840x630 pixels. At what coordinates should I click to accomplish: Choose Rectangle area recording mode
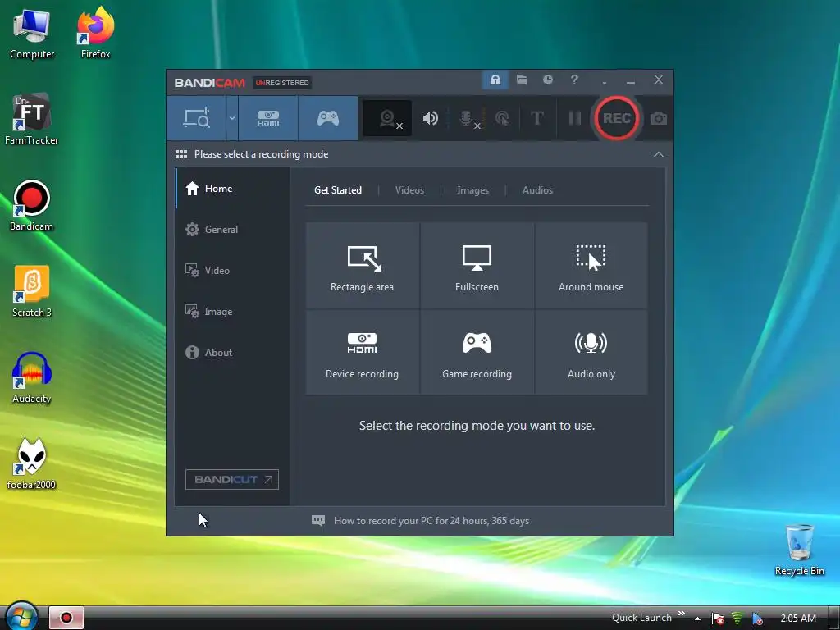tap(362, 266)
